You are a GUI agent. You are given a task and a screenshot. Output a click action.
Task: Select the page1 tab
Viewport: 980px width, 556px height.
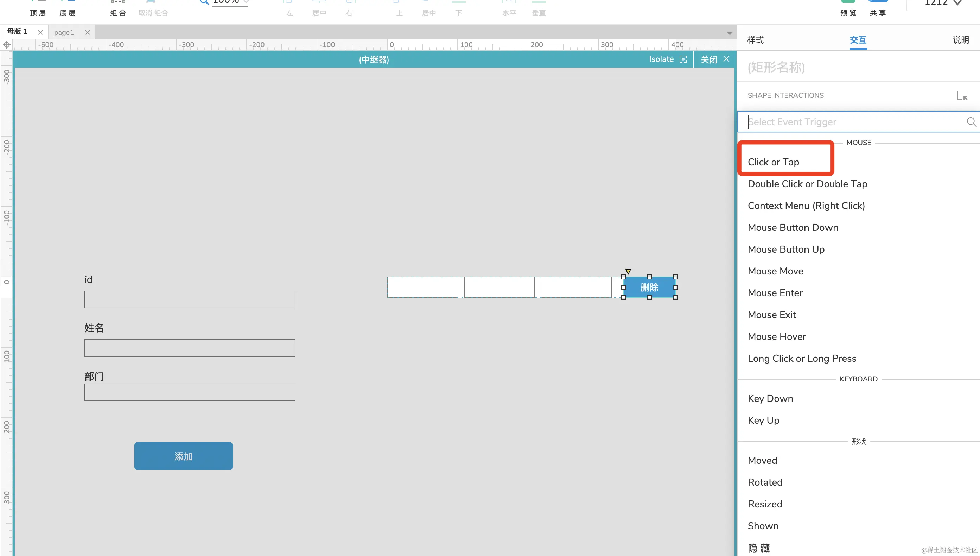pyautogui.click(x=64, y=32)
